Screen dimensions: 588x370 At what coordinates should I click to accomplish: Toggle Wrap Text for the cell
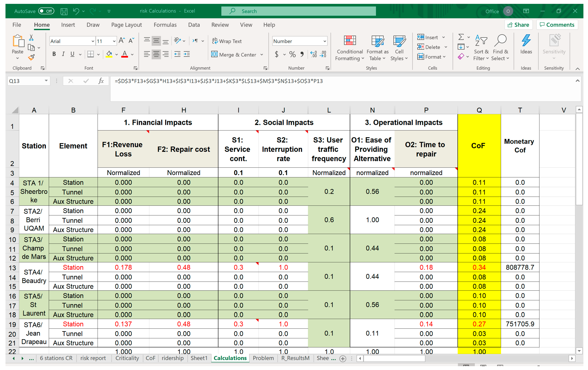(x=227, y=41)
